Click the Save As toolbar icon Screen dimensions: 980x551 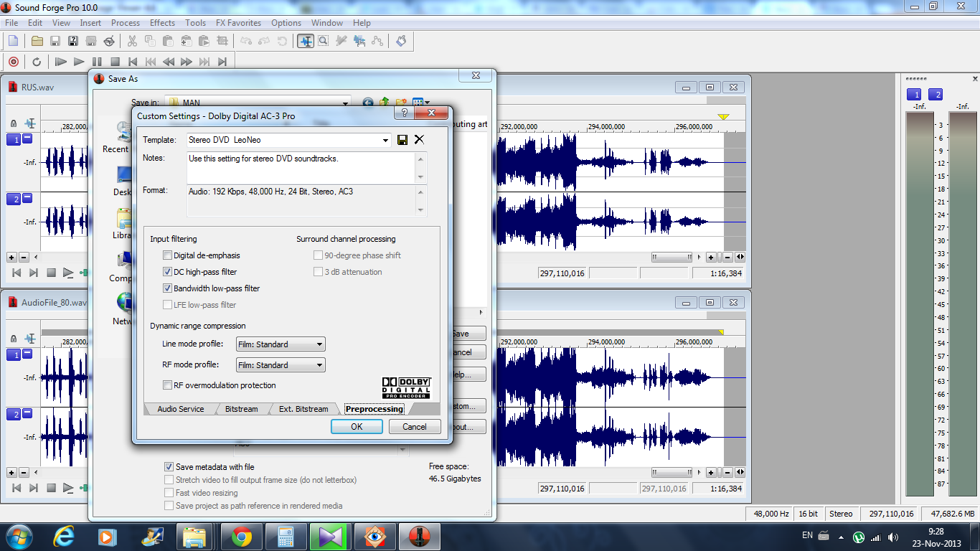(72, 41)
